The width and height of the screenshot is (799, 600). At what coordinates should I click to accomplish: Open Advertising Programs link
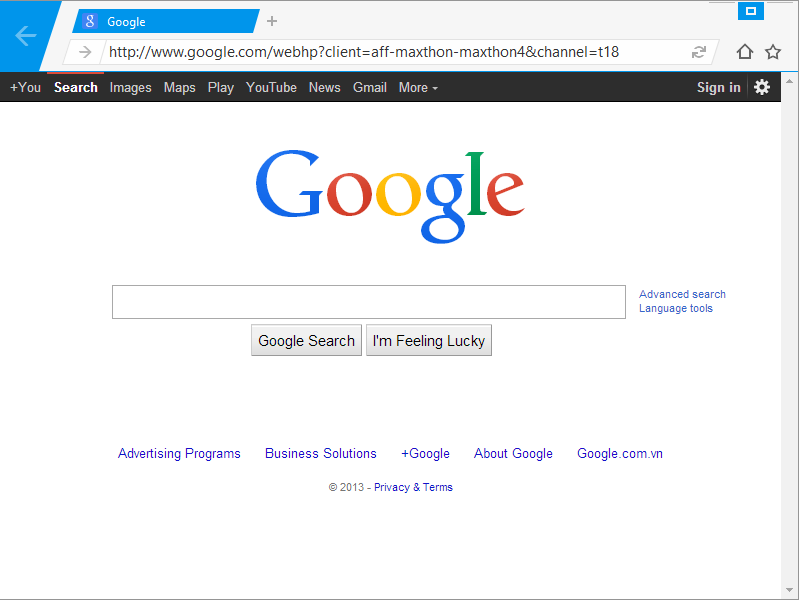pos(179,453)
